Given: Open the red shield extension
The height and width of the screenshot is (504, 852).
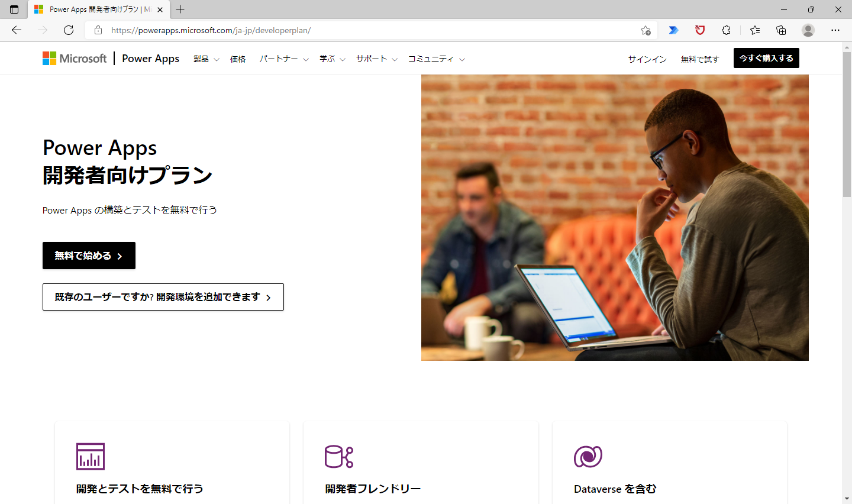Looking at the screenshot, I should [700, 30].
